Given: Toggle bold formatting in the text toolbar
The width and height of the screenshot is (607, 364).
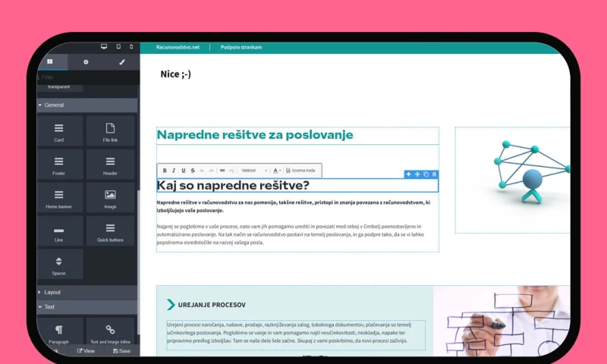Looking at the screenshot, I should pos(165,171).
